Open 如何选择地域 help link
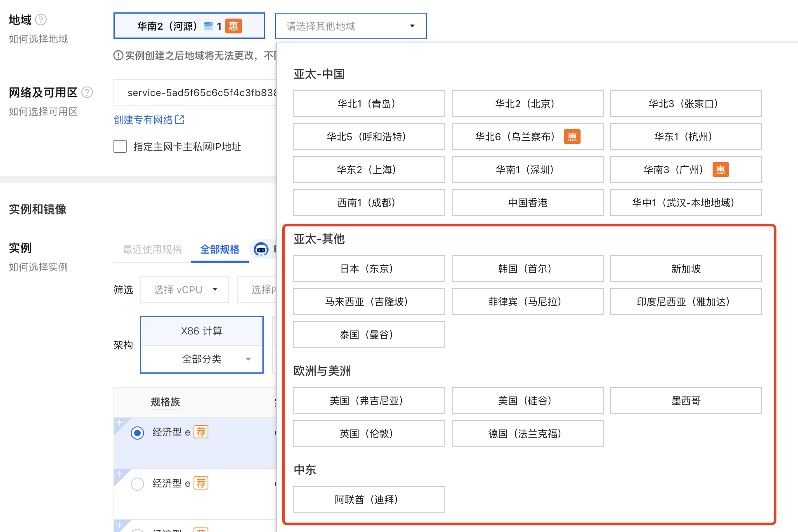The width and height of the screenshot is (798, 532). tap(38, 39)
